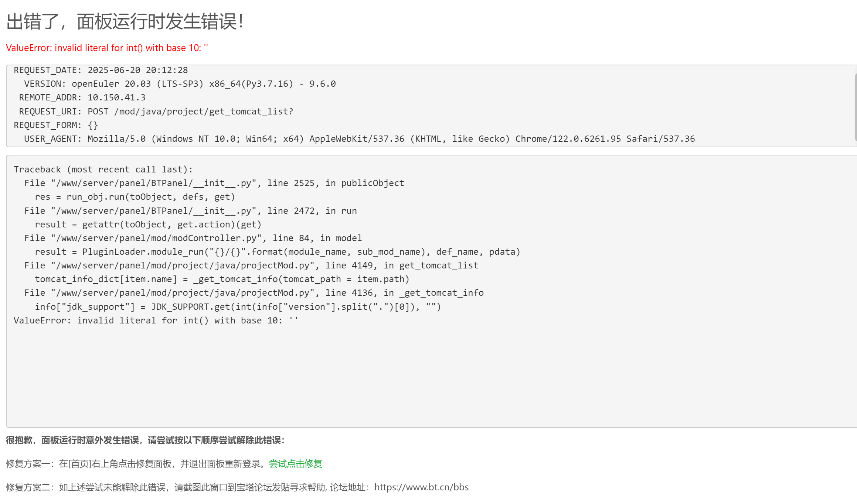This screenshot has width=857, height=504.
Task: Click the 修复方案二 forum help text
Action: point(237,487)
